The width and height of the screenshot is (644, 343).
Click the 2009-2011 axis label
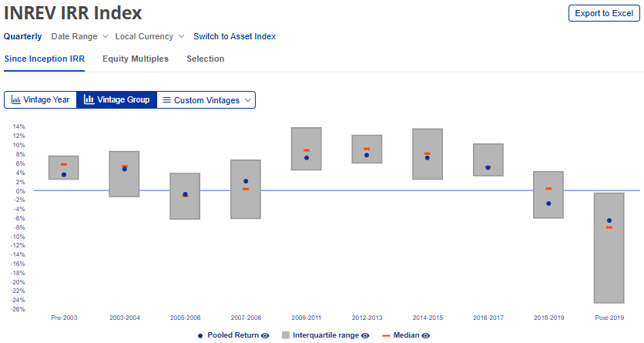click(x=307, y=318)
